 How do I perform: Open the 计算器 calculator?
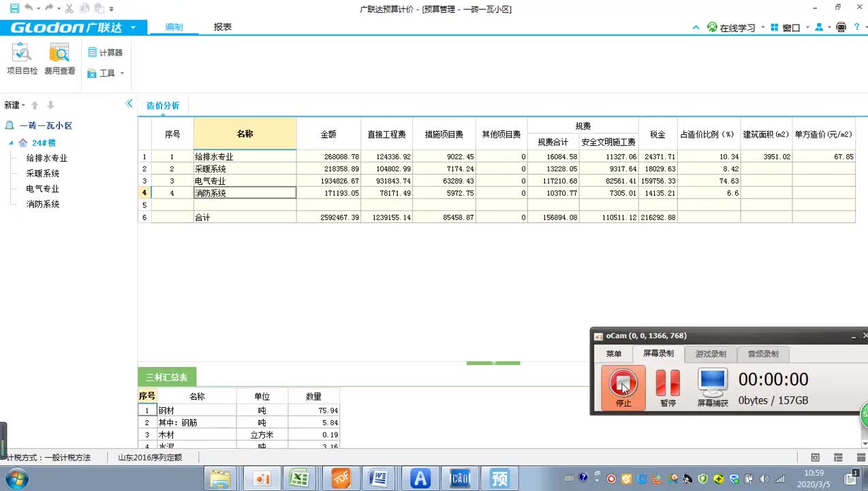106,53
